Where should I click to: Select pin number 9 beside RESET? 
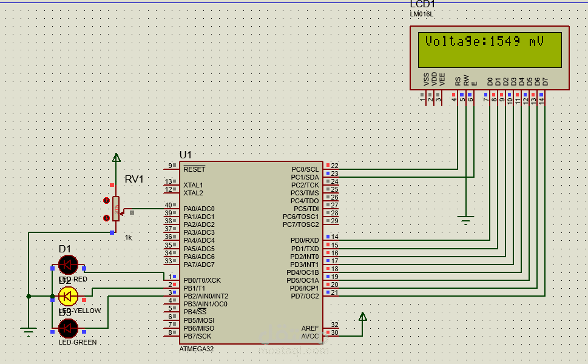pos(171,166)
